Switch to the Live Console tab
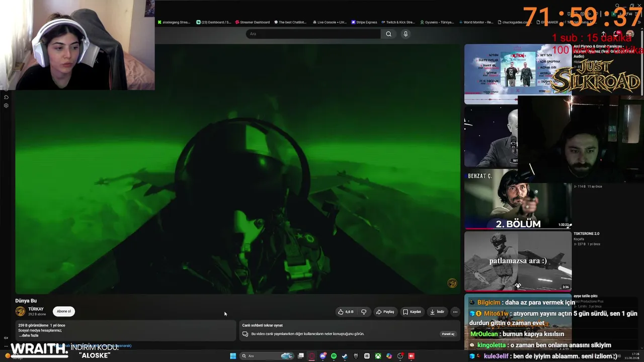644x362 pixels. coord(330,22)
